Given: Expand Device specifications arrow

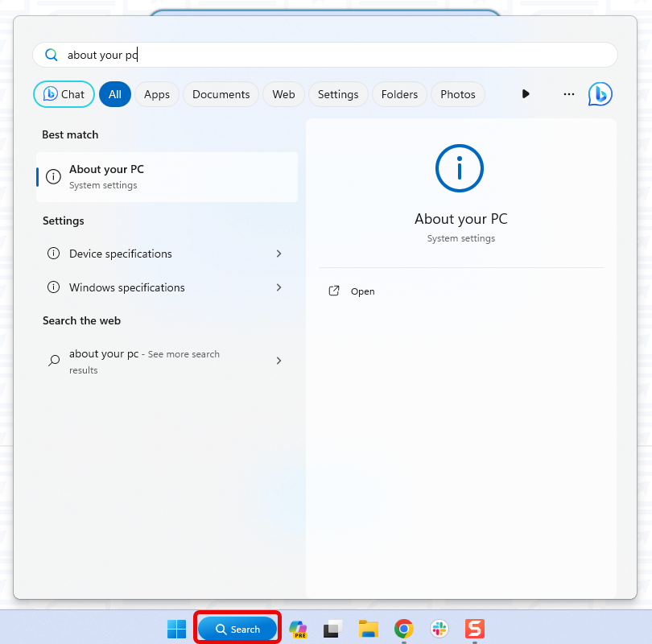Looking at the screenshot, I should (x=279, y=254).
